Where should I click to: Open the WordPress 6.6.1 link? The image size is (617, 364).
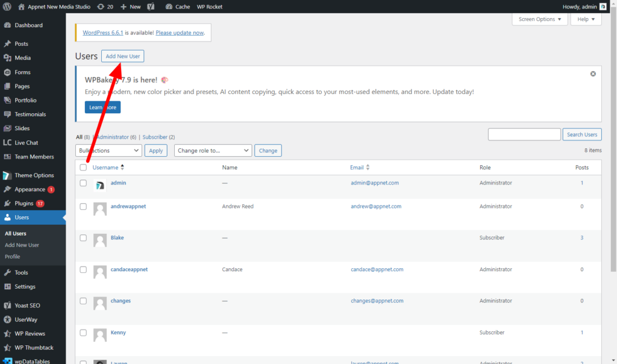[x=102, y=33]
